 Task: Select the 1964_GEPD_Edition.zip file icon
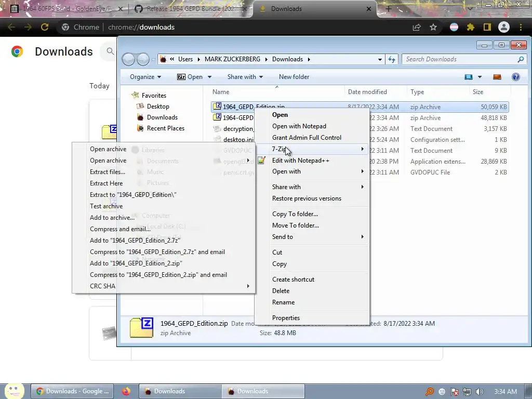[x=217, y=106]
